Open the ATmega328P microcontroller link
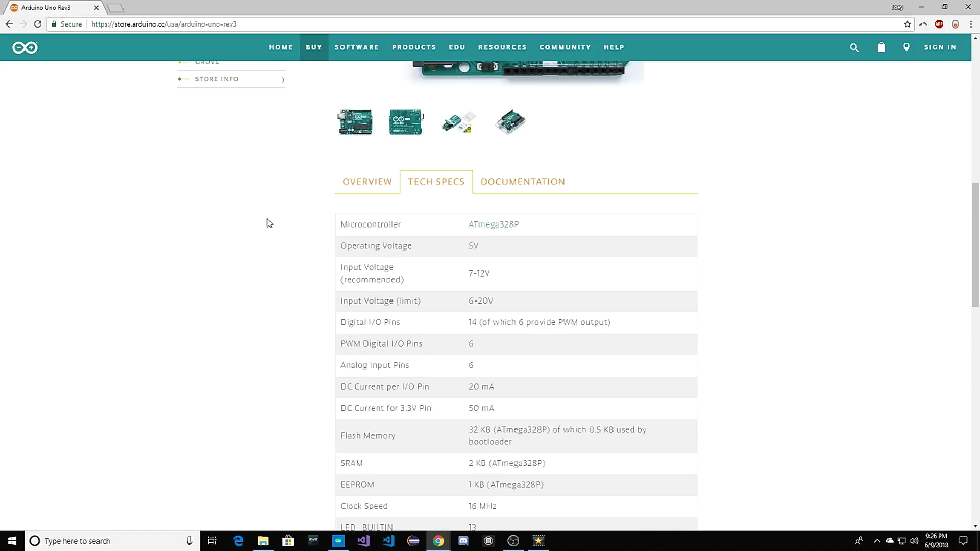The image size is (980, 551). click(x=493, y=224)
